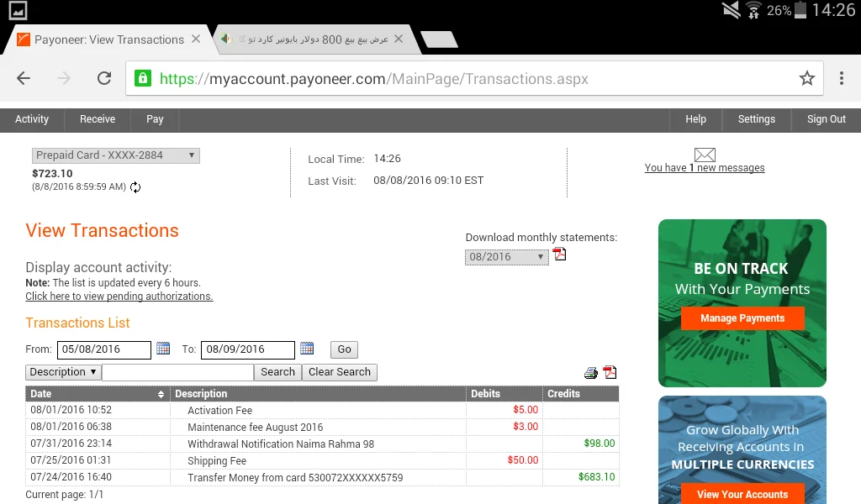The height and width of the screenshot is (504, 861).
Task: Open the From date calendar icon
Action: (164, 349)
